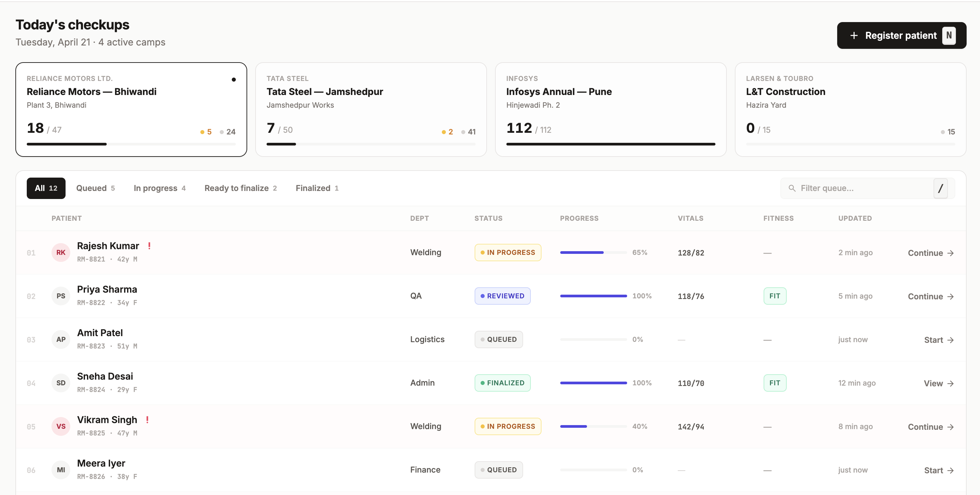Click the plus icon on Register patient

(x=854, y=35)
